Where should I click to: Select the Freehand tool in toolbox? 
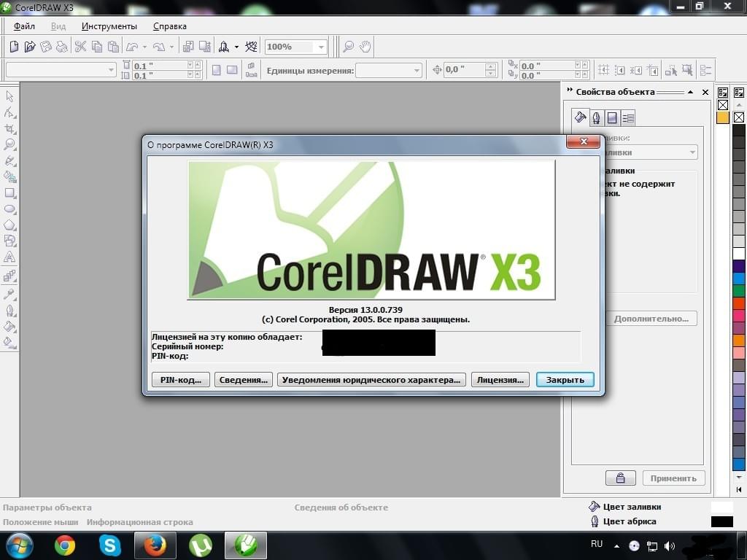(9, 161)
